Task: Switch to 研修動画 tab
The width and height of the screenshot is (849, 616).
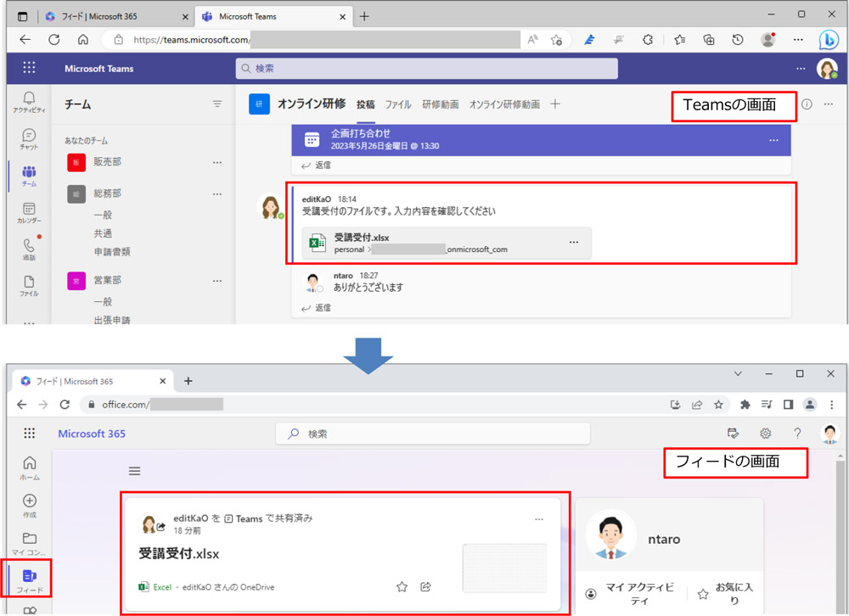Action: [440, 104]
